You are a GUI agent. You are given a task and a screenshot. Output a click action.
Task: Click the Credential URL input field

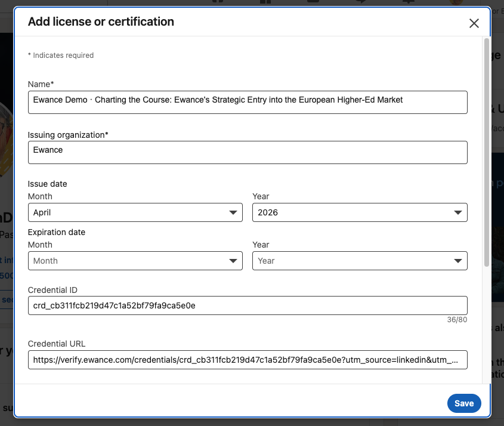tap(248, 360)
